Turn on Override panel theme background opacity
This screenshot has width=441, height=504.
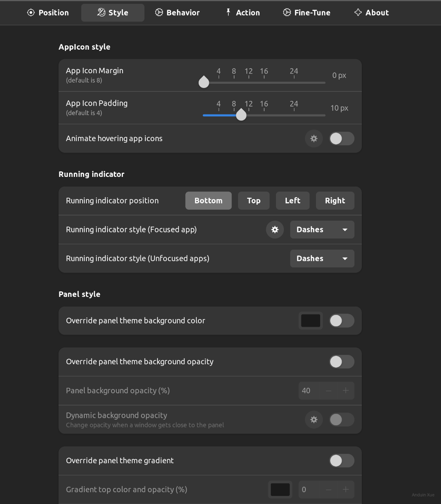341,362
